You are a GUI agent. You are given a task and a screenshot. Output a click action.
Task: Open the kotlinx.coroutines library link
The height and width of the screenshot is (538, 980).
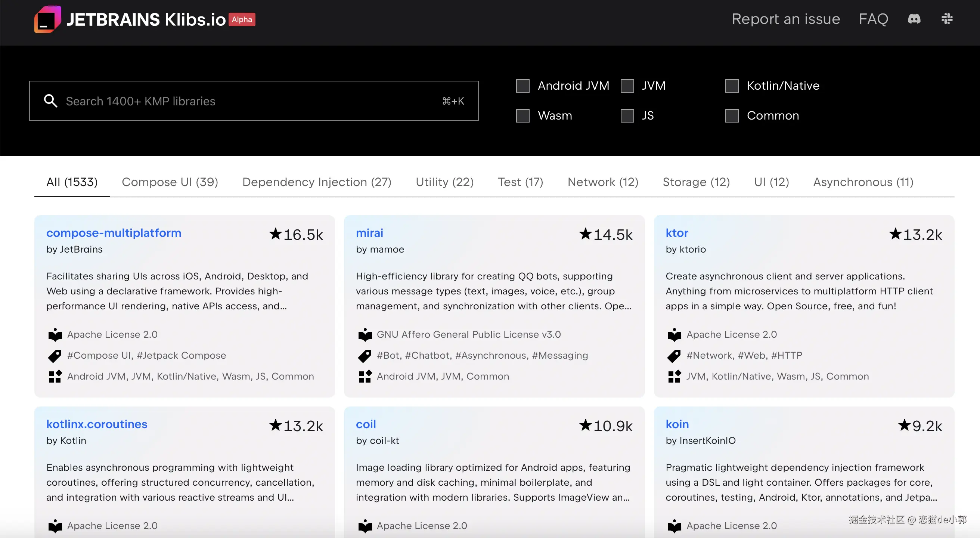(x=97, y=424)
